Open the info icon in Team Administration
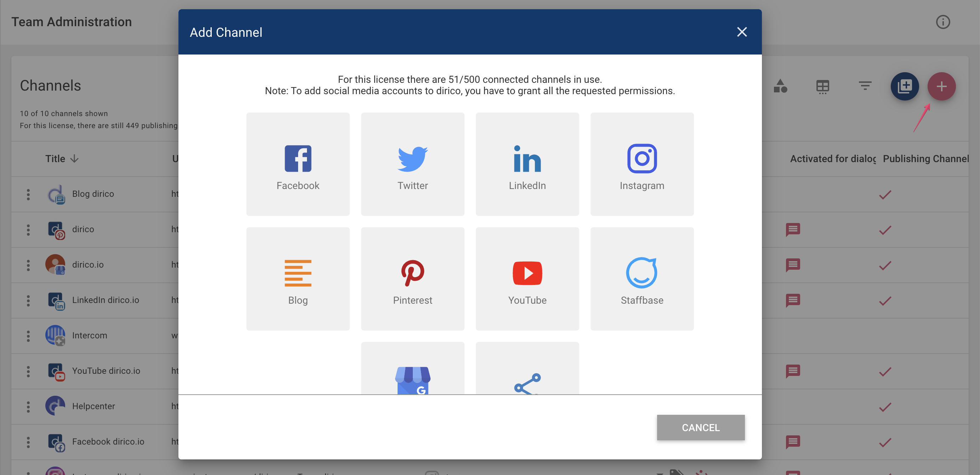The width and height of the screenshot is (980, 475). coord(943,22)
